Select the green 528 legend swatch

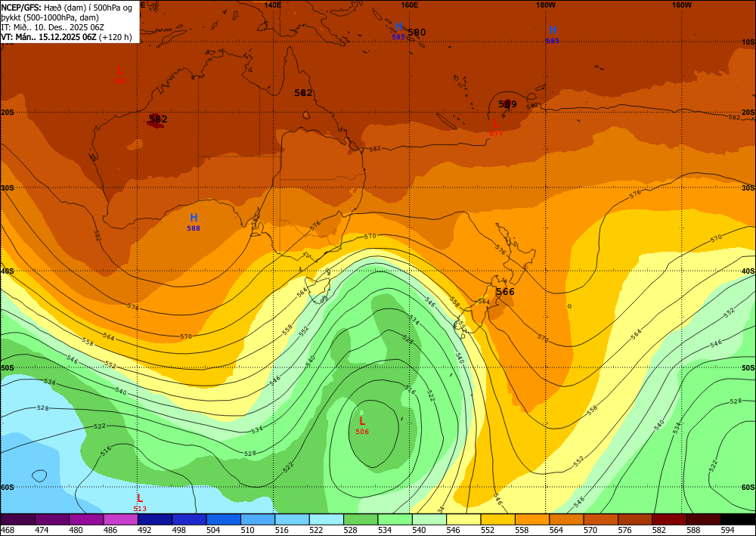(x=361, y=519)
